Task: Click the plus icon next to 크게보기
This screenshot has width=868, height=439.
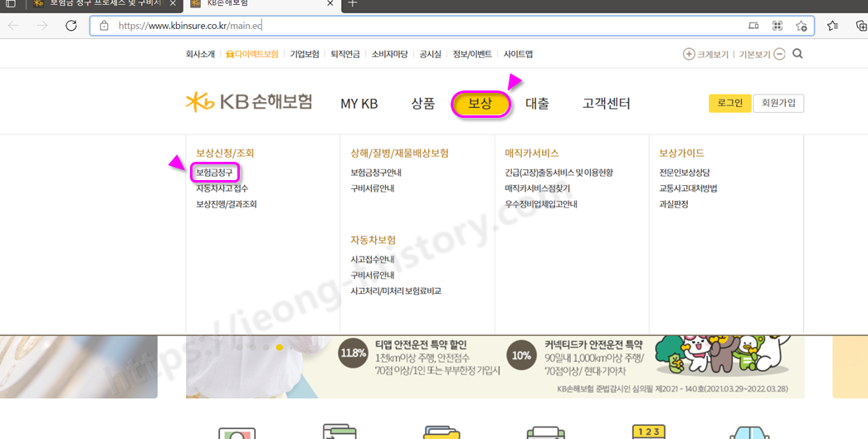Action: click(689, 54)
